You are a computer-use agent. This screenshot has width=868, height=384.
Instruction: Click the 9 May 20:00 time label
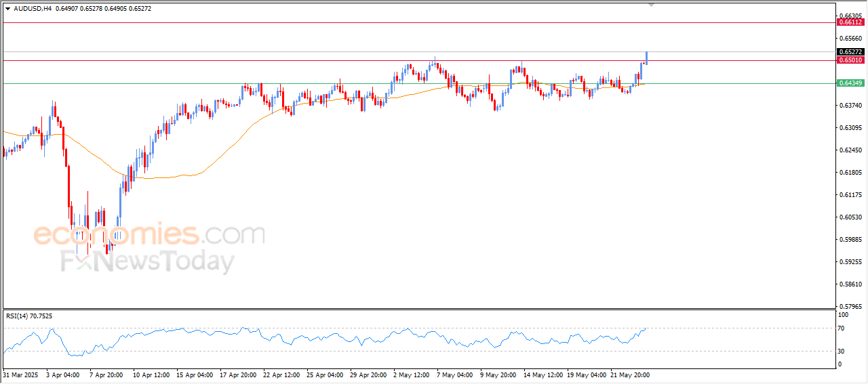tap(497, 374)
